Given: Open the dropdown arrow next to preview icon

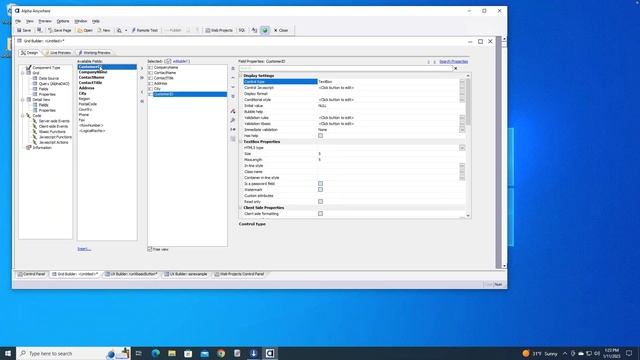Looking at the screenshot, I should 126,30.
